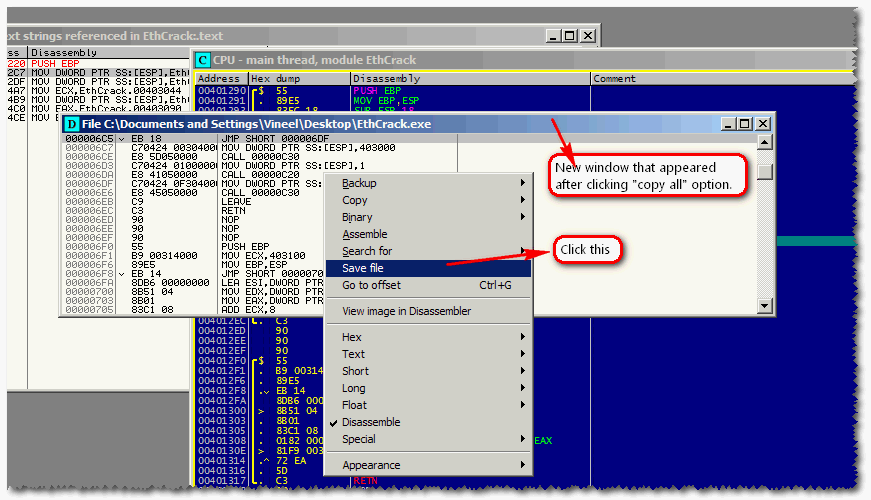
Task: Select View image in Disassembler
Action: click(428, 311)
